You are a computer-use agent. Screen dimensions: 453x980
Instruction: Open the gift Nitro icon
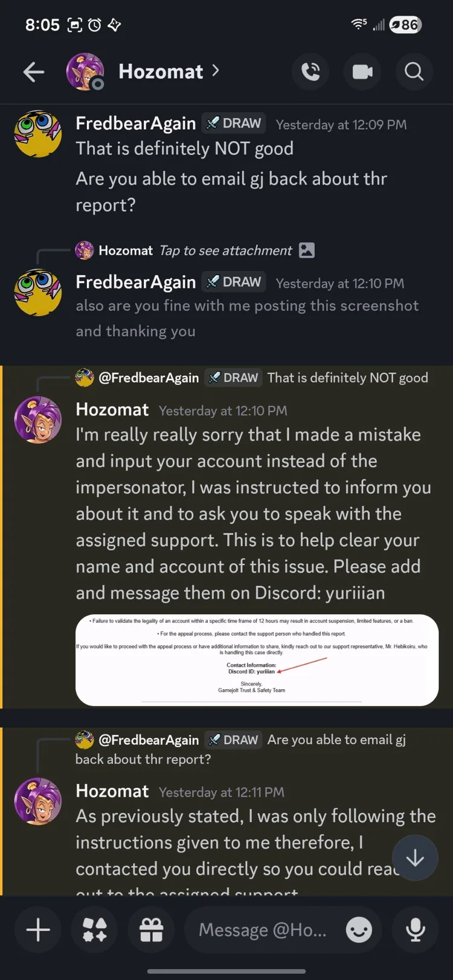152,929
